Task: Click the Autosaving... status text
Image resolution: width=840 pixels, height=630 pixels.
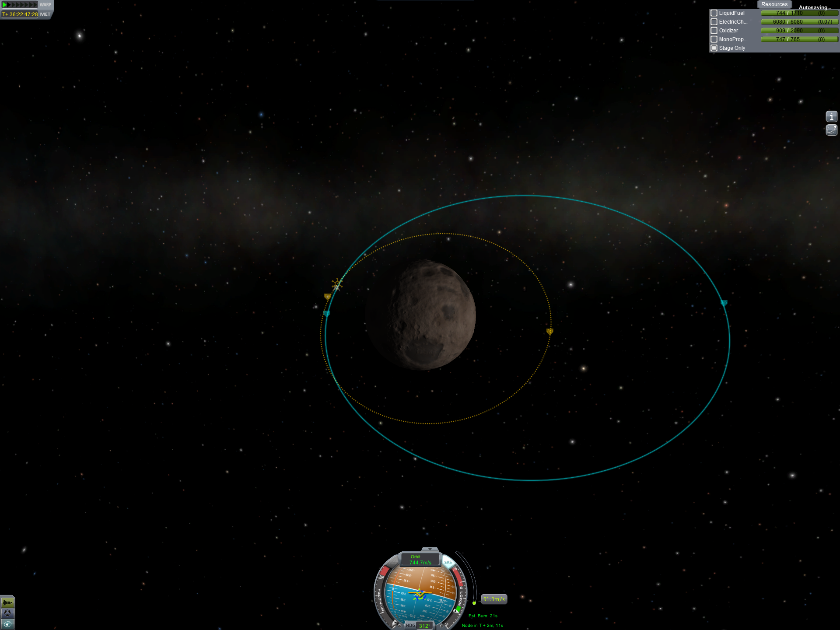Action: (x=815, y=7)
